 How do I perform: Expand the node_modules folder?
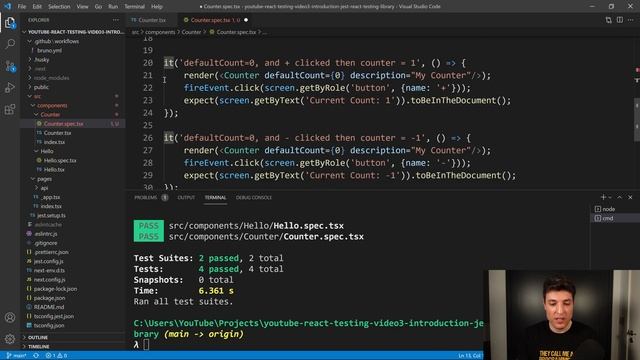tap(73, 78)
